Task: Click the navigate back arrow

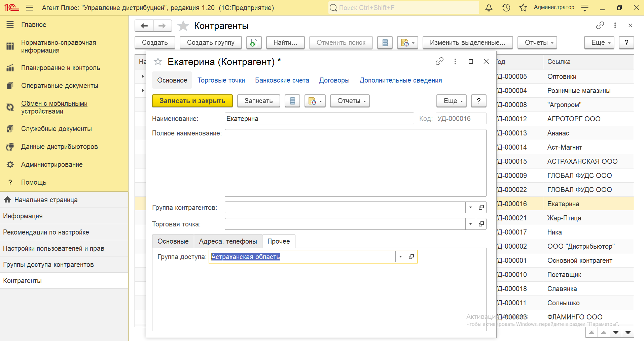Action: 144,26
